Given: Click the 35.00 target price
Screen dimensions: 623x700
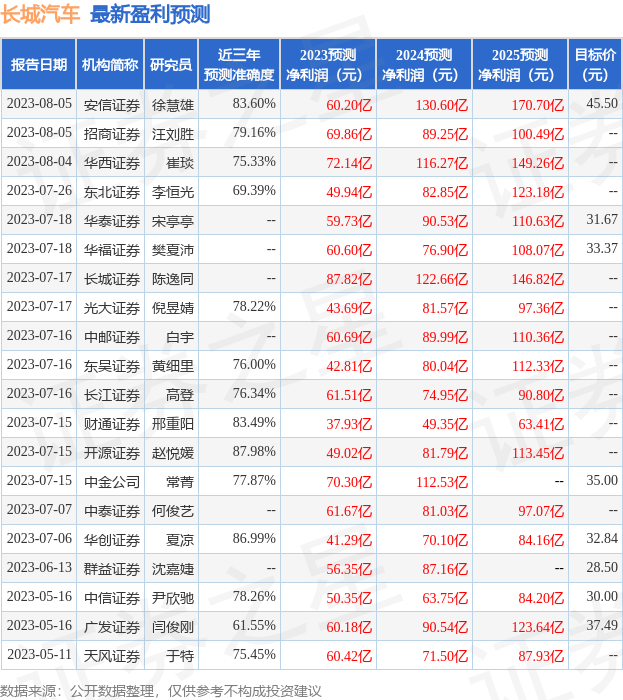Looking at the screenshot, I should [602, 480].
